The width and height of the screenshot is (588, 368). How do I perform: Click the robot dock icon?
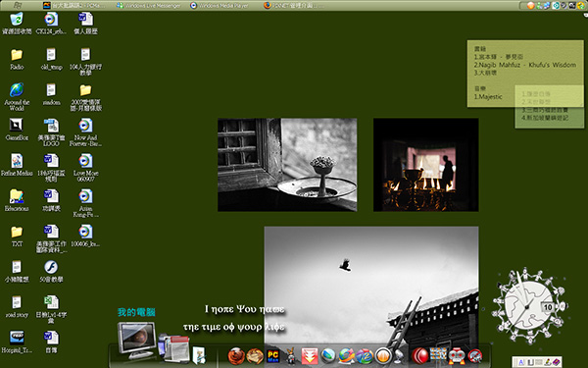pyautogui.click(x=457, y=355)
